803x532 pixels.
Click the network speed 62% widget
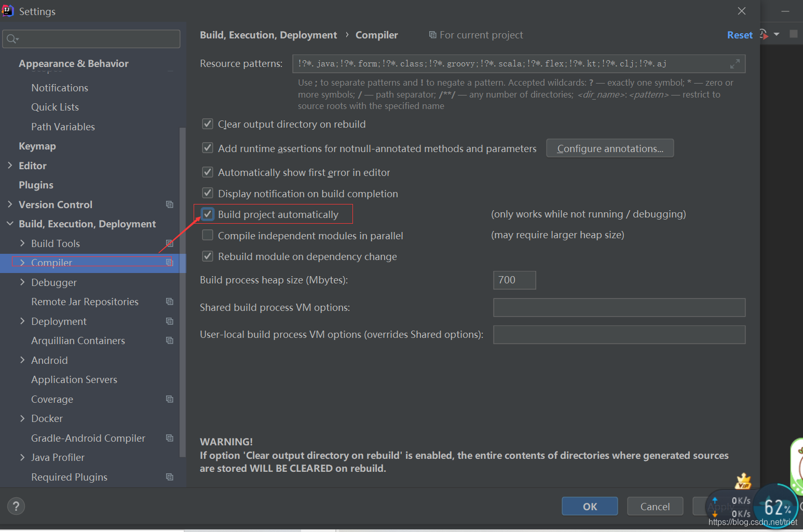point(777,506)
